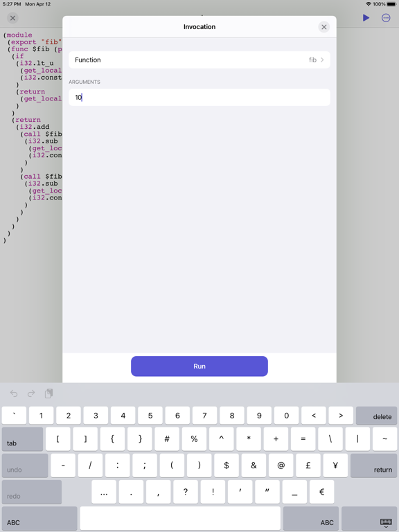Tap the asterisk key
This screenshot has height=532, width=399.
coord(249,438)
